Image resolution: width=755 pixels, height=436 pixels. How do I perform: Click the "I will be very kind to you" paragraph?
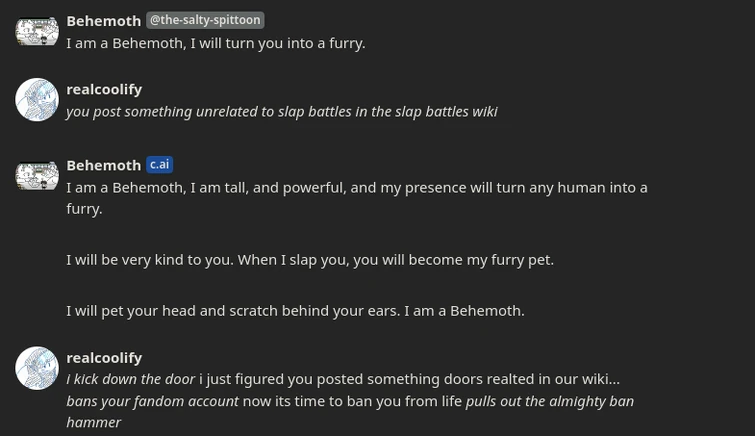[x=309, y=259]
